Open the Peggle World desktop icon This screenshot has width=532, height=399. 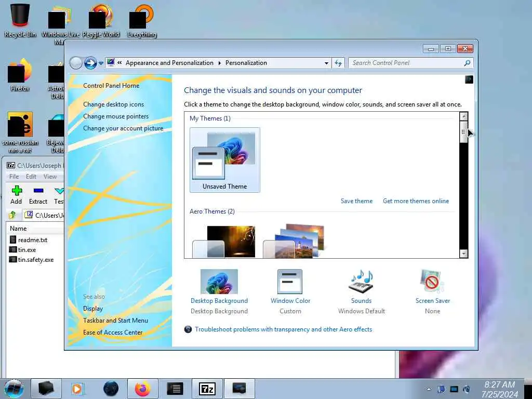coord(101,20)
